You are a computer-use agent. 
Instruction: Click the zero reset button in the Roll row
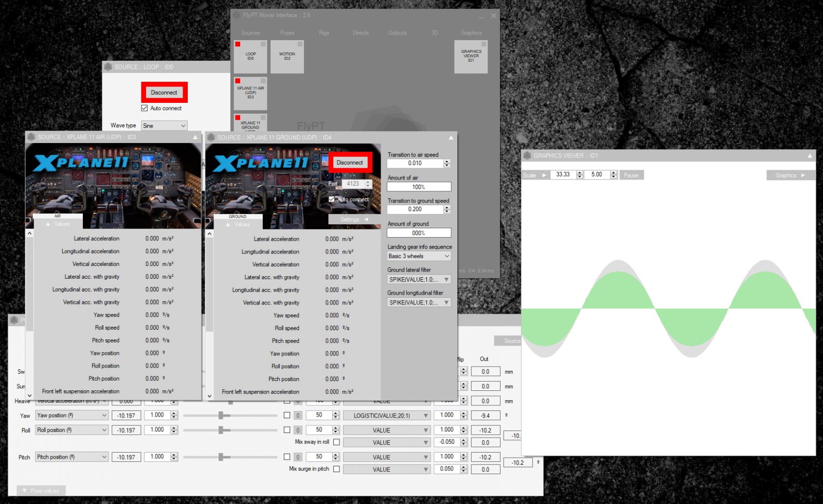pyautogui.click(x=298, y=430)
